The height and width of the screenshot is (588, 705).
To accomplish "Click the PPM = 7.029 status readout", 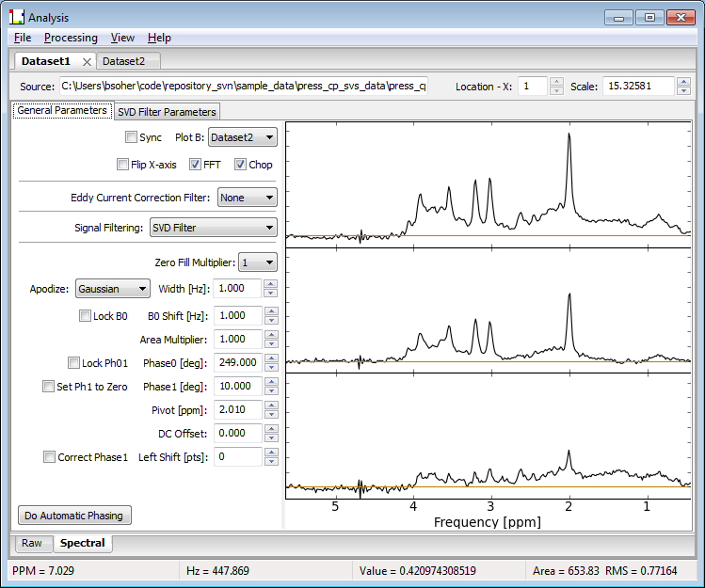I will point(43,571).
